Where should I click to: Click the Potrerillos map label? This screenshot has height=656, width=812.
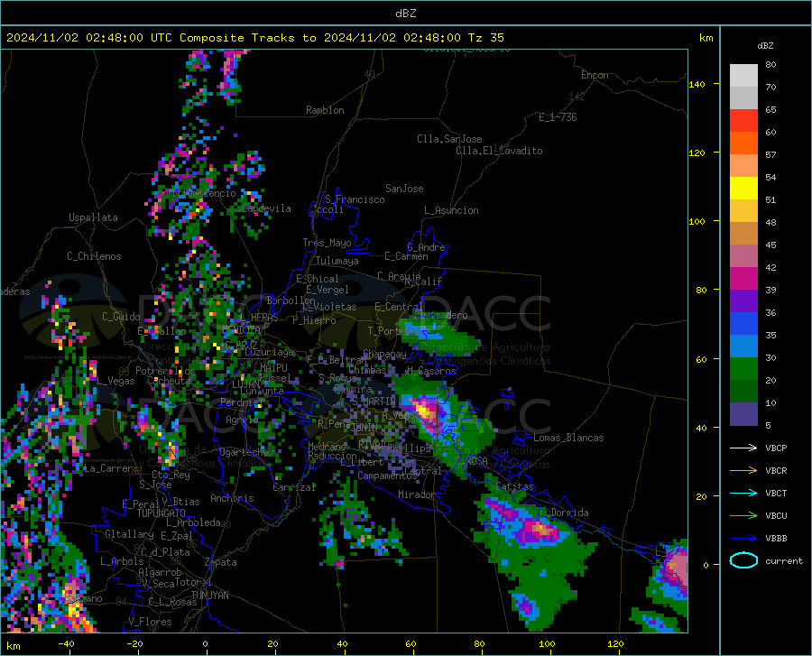tap(165, 371)
